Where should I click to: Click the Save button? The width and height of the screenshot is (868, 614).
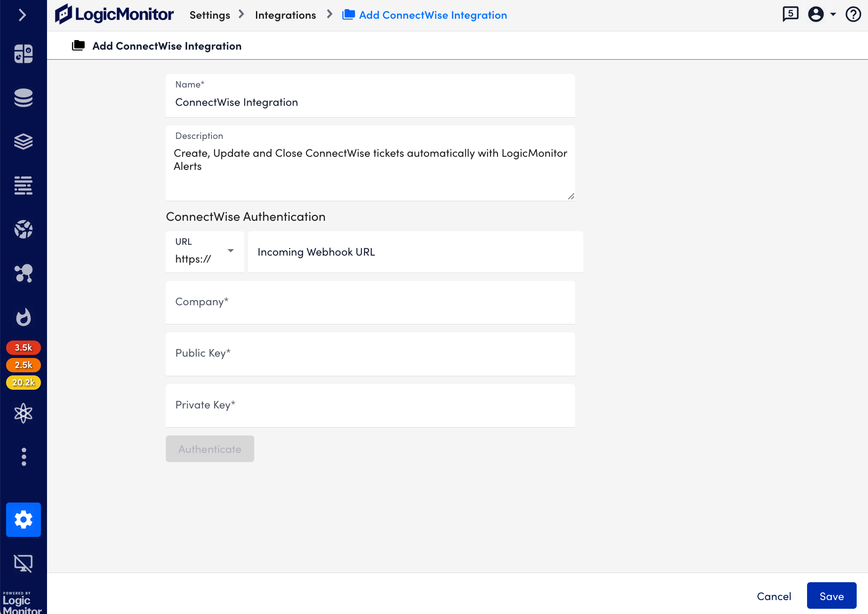pyautogui.click(x=831, y=596)
